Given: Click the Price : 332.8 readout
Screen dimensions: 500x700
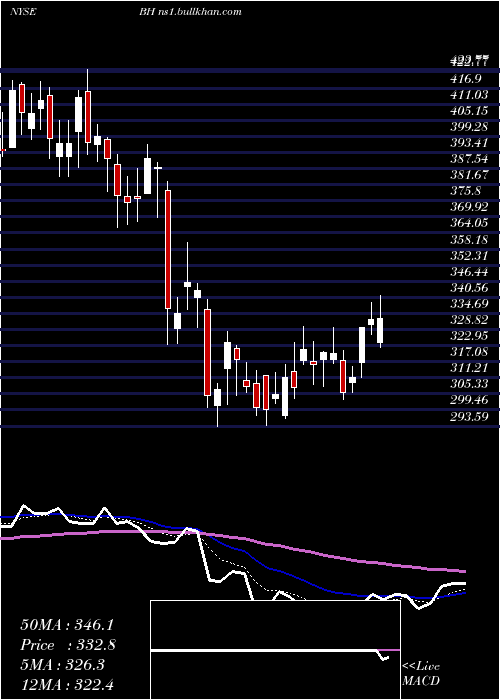Looking at the screenshot, I should 68,645.
